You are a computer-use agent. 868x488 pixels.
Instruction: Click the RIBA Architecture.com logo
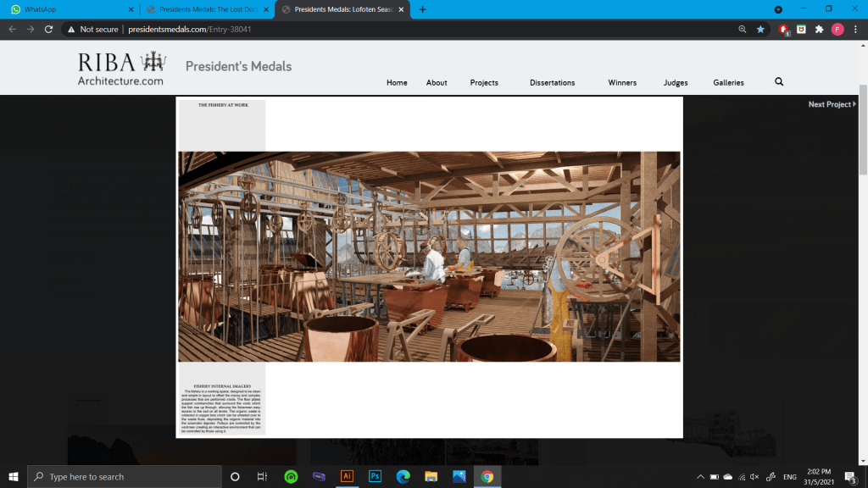pos(121,69)
